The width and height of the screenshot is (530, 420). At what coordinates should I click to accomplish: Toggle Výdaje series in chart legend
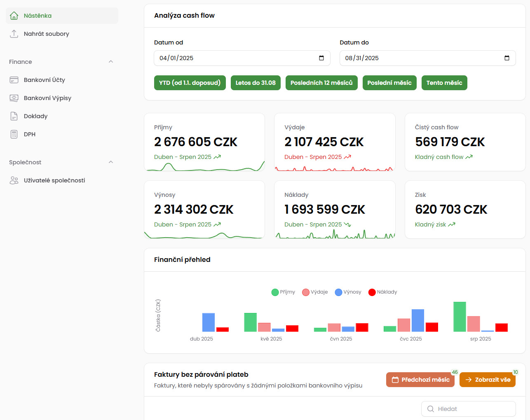(315, 292)
